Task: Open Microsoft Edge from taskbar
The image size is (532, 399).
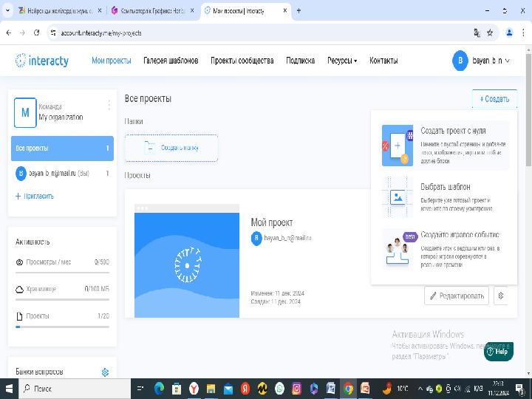Action: tap(159, 389)
